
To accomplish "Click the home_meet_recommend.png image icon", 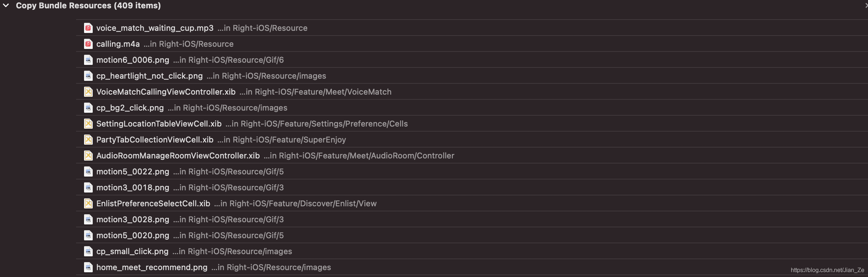I will 88,267.
